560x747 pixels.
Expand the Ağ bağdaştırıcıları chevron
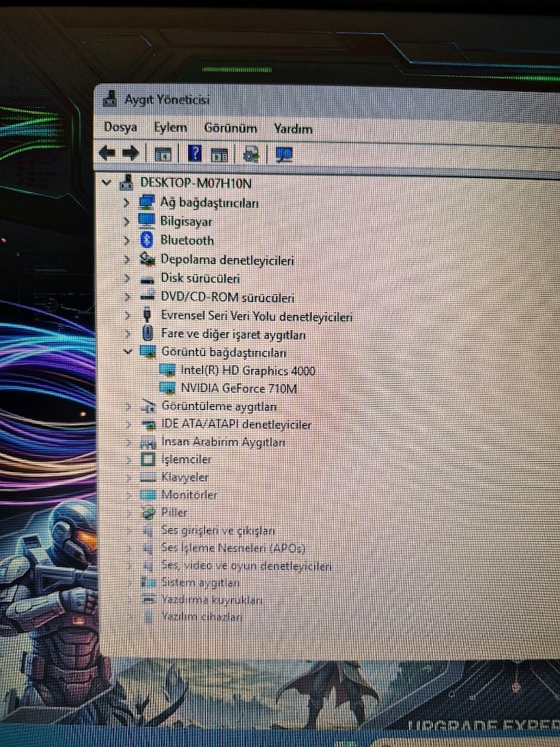click(126, 203)
